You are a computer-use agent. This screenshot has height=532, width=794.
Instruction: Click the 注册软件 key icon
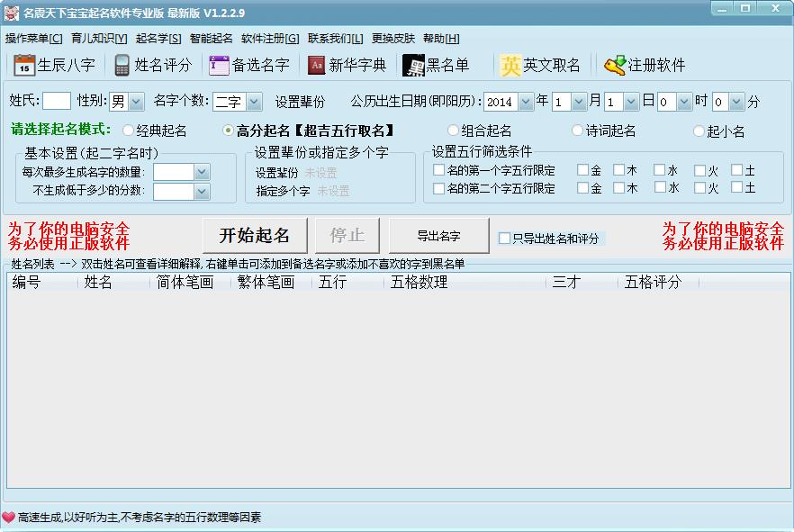coord(615,66)
